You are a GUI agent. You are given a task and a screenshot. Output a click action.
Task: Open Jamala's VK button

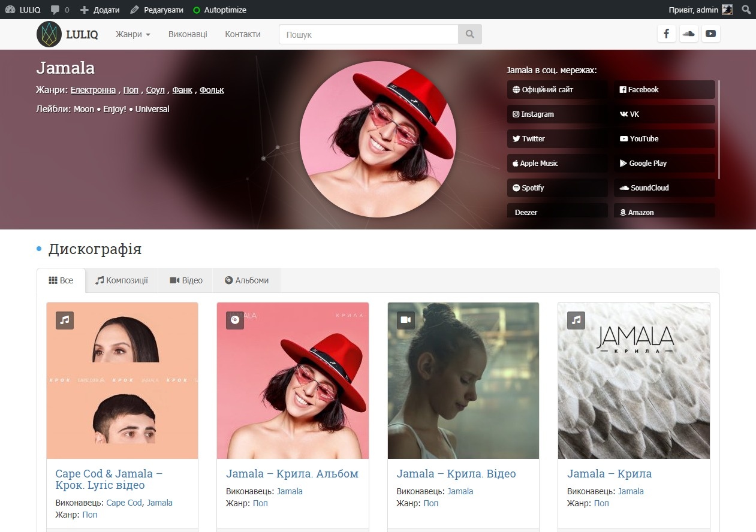[x=664, y=114]
